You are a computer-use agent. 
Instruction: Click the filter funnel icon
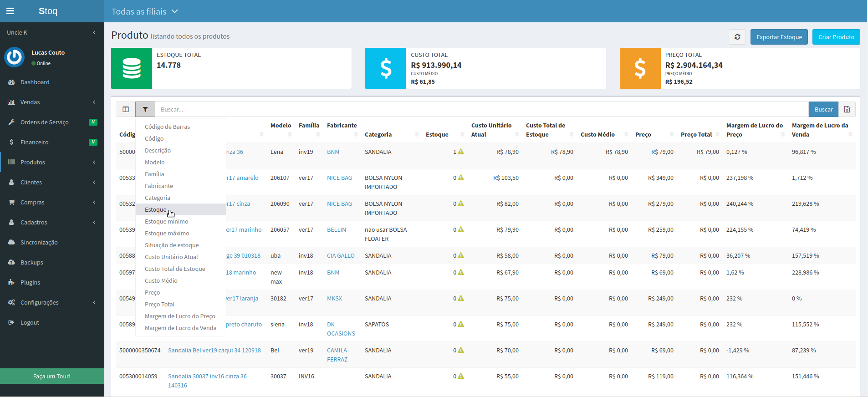(145, 109)
